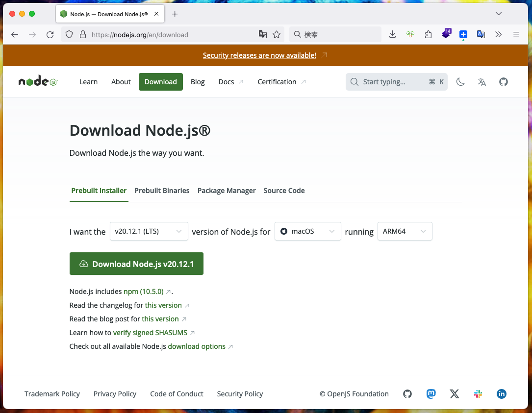The height and width of the screenshot is (413, 532).
Task: Click the padlock site security icon
Action: pyautogui.click(x=83, y=35)
